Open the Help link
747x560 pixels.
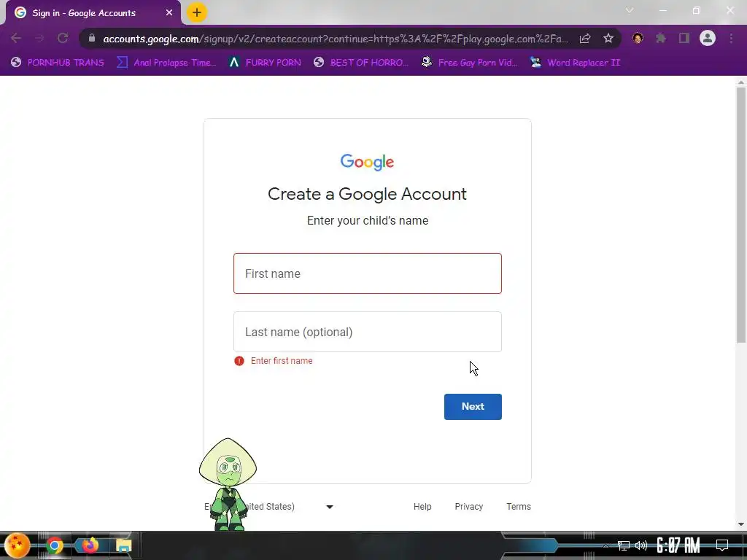pyautogui.click(x=422, y=507)
